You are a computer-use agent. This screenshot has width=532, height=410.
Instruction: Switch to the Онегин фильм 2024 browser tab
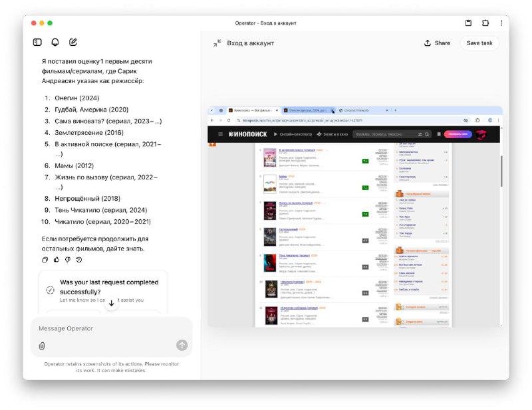click(x=307, y=110)
